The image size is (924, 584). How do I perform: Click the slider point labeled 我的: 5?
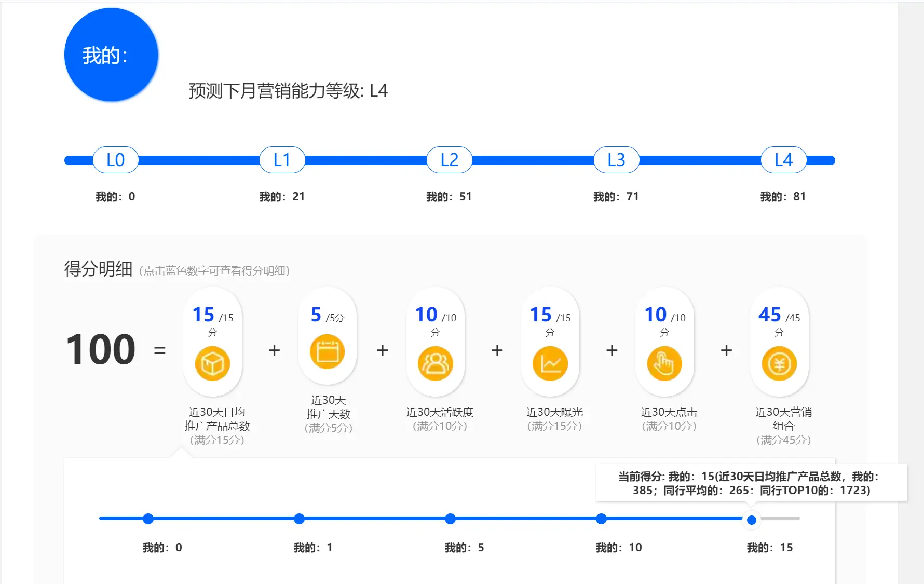click(x=450, y=519)
